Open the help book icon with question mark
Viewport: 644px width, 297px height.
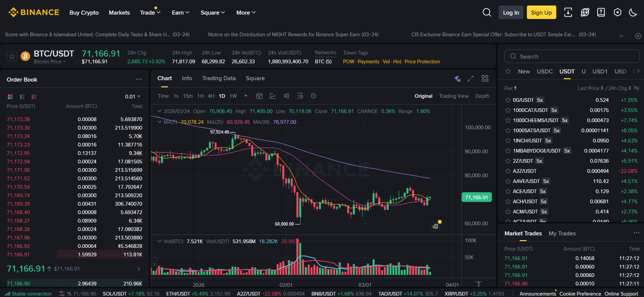point(601,12)
